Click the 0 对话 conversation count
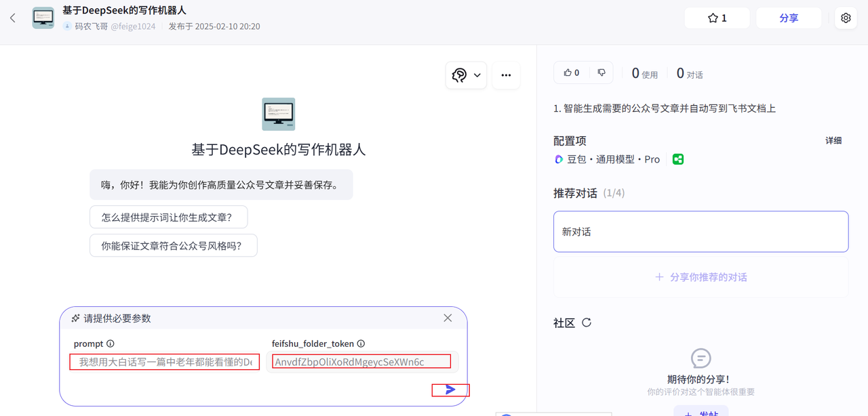This screenshot has width=868, height=416. click(690, 73)
